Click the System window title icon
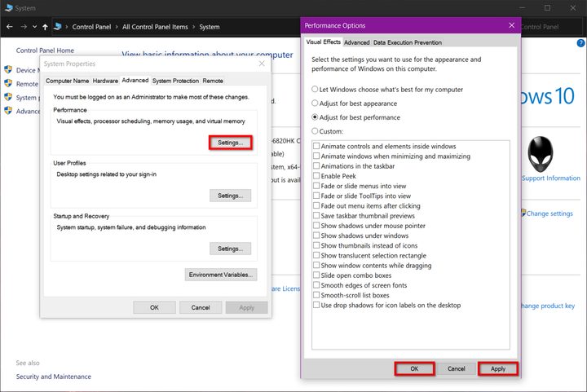This screenshot has height=392, width=587. pyautogui.click(x=9, y=8)
